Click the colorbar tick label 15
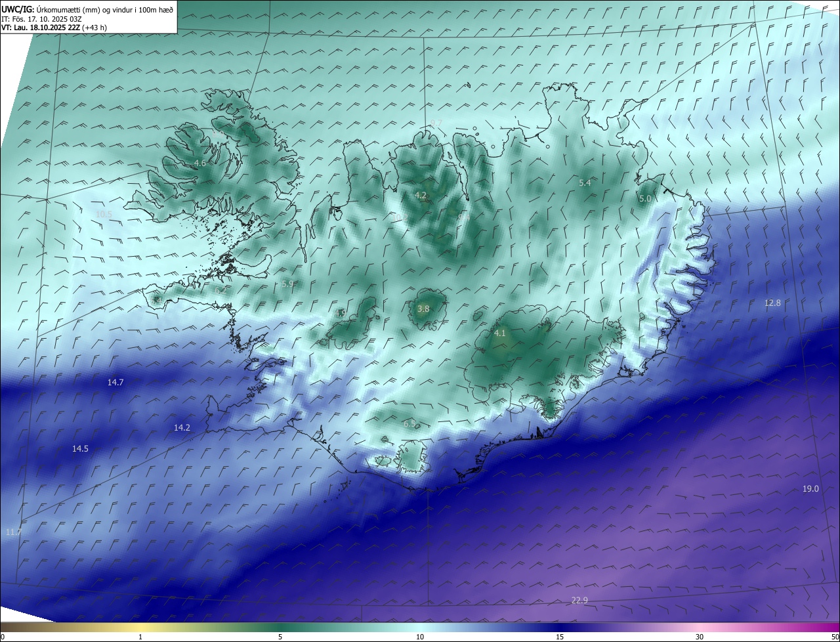 (560, 637)
